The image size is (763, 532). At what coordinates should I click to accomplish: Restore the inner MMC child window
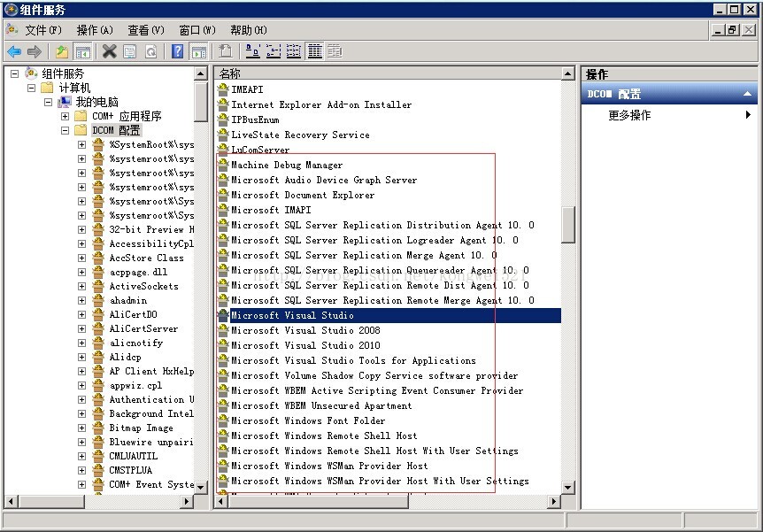click(x=732, y=30)
